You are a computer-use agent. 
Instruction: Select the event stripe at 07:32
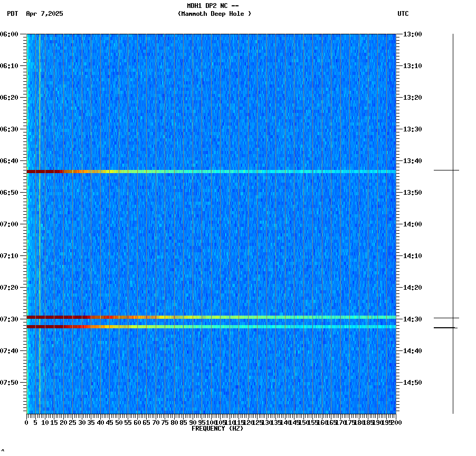pos(211,326)
